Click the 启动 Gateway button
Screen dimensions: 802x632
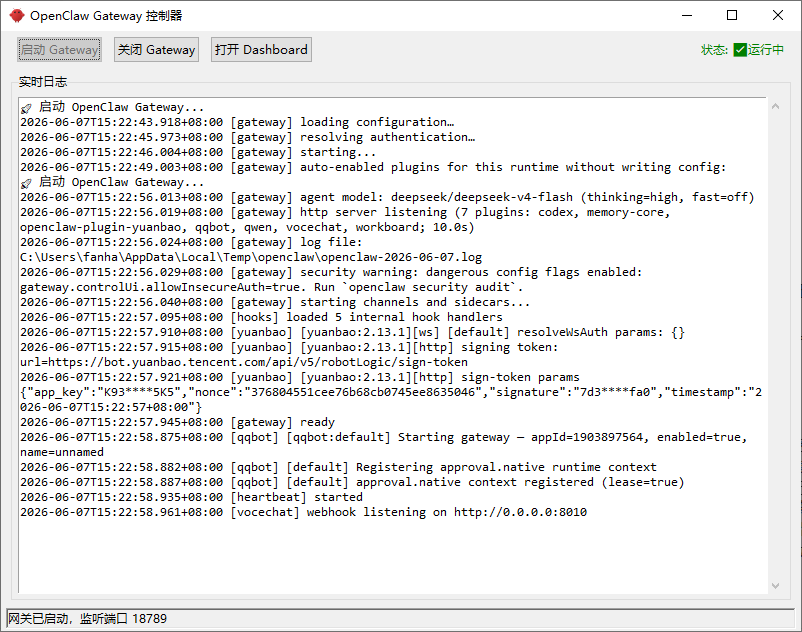(59, 50)
